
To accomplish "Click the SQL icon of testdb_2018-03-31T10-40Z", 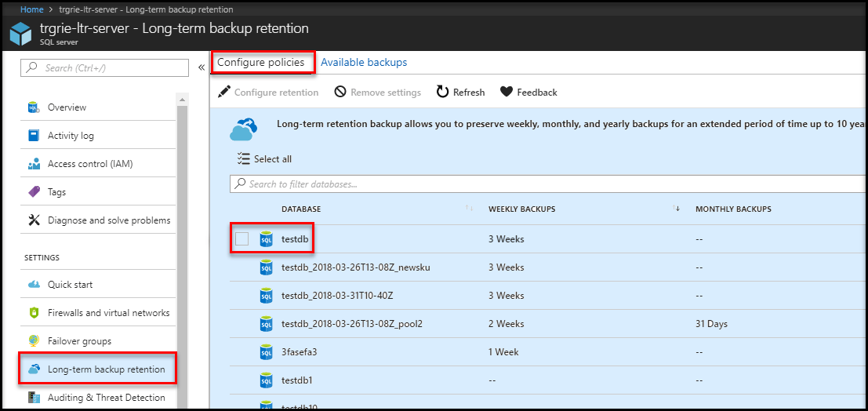I will [x=267, y=295].
